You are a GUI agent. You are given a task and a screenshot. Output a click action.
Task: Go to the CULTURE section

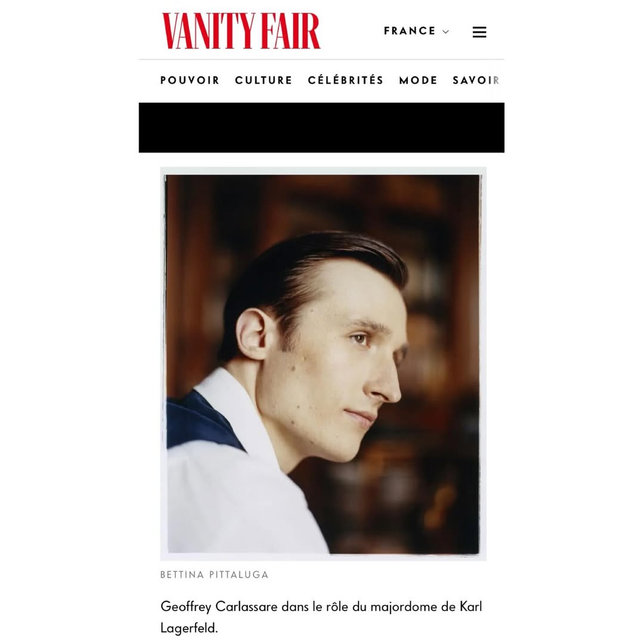[264, 80]
